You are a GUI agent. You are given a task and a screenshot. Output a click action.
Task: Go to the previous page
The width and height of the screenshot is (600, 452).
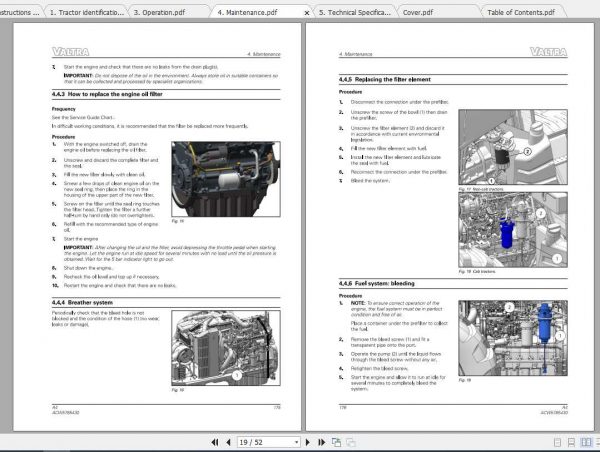[228, 442]
